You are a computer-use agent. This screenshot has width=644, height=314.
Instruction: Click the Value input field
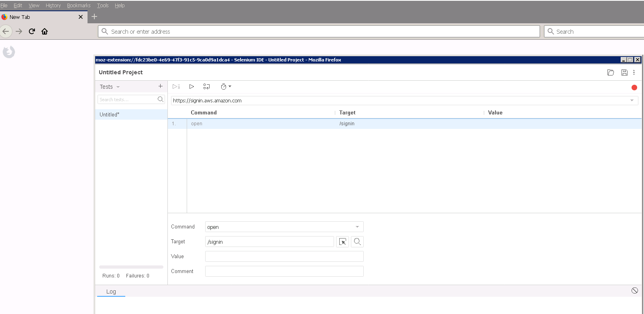pyautogui.click(x=284, y=257)
